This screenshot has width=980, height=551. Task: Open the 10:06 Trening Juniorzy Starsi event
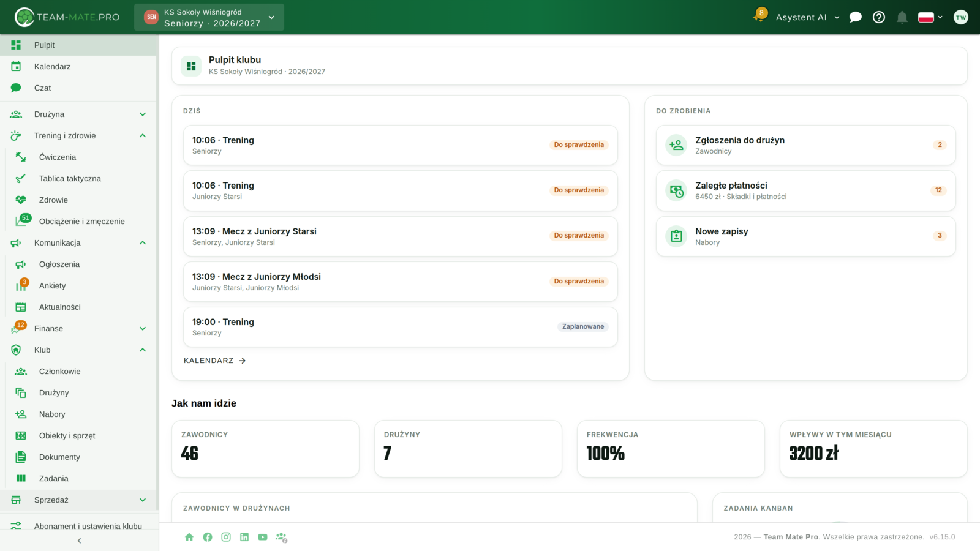tap(401, 190)
